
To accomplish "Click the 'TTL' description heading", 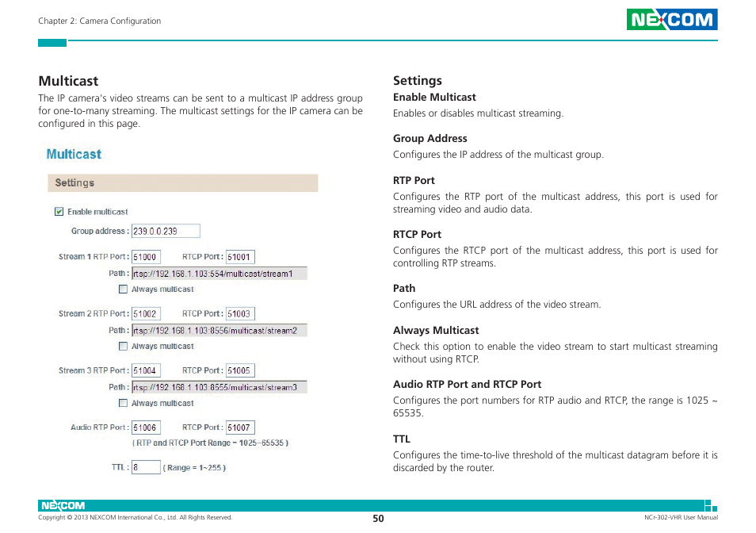I will coord(402,439).
